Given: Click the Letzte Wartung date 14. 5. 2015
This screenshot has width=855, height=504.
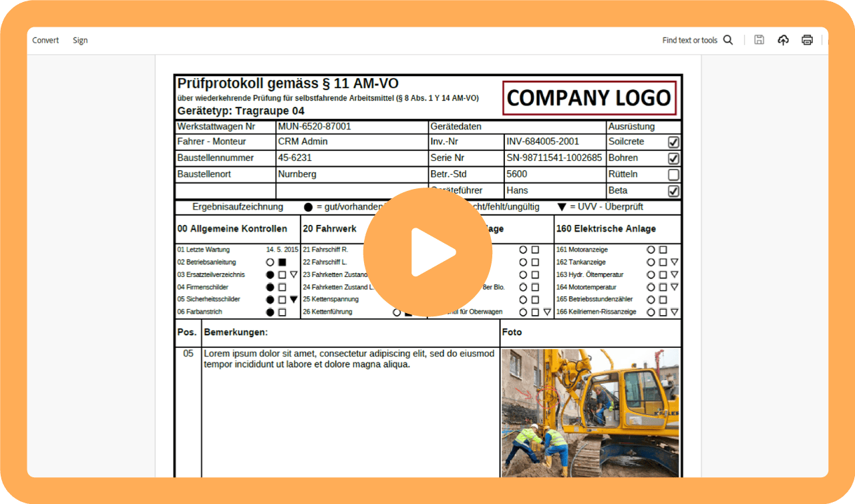Looking at the screenshot, I should point(282,250).
